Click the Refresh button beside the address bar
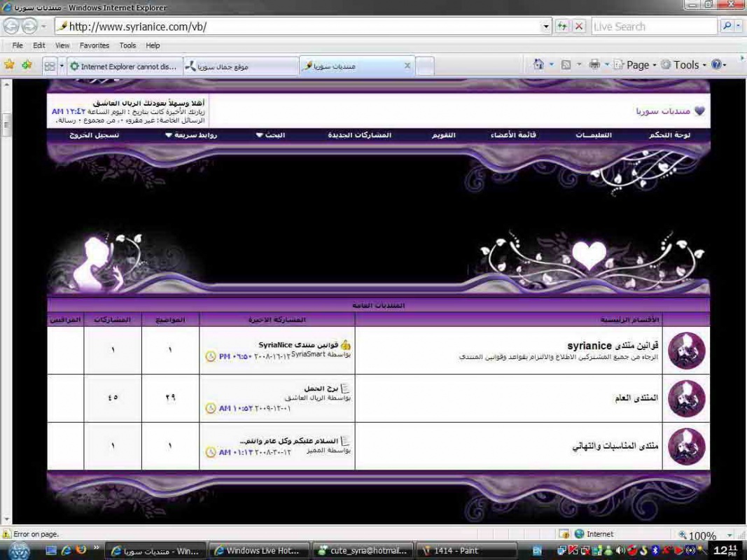 562,27
